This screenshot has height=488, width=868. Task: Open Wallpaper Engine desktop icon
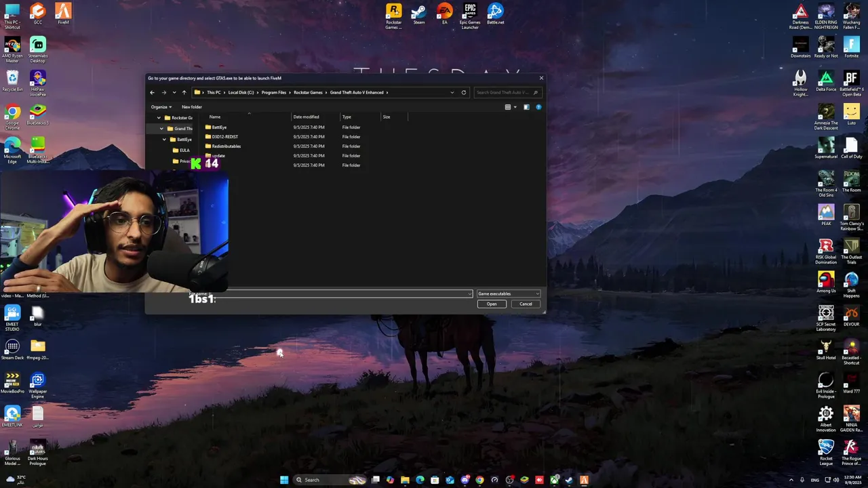38,386
